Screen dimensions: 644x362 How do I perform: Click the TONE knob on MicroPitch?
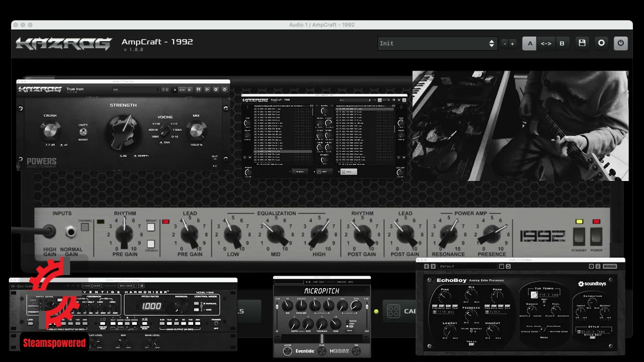(336, 324)
